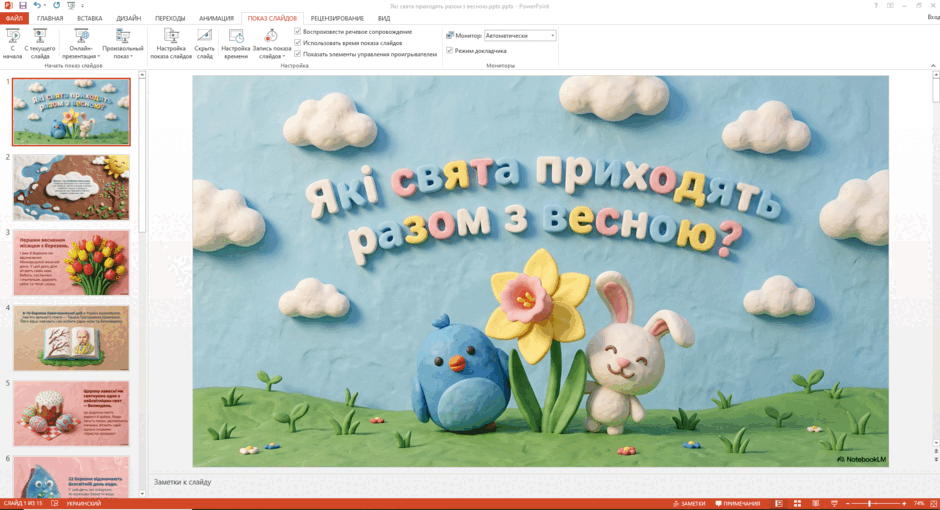Click the zoom slider handle
This screenshot has height=510, width=940.
[869, 504]
